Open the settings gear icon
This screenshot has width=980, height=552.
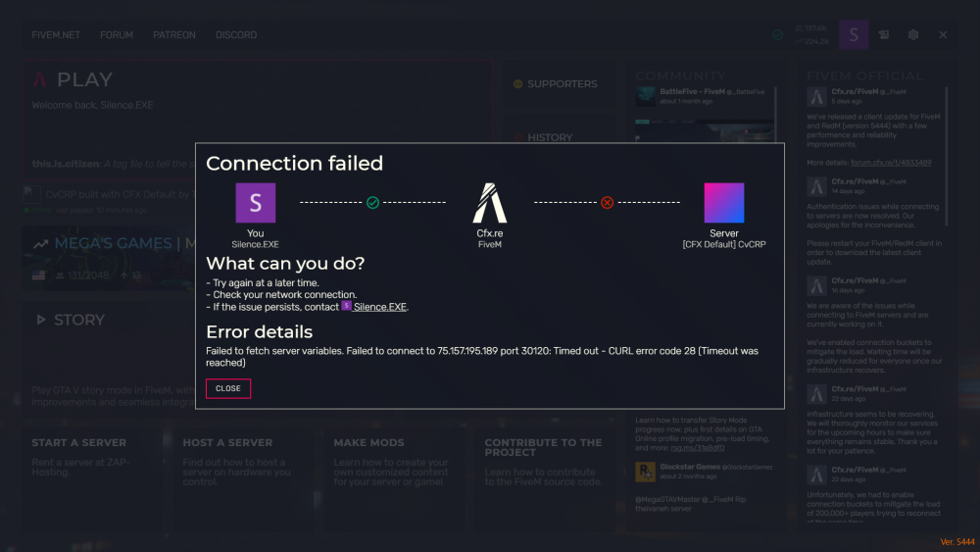click(913, 34)
